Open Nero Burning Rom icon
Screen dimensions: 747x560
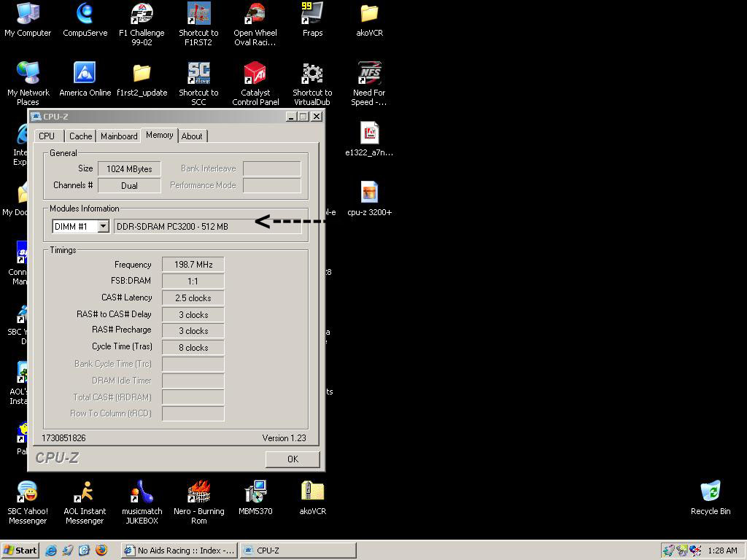pyautogui.click(x=198, y=492)
